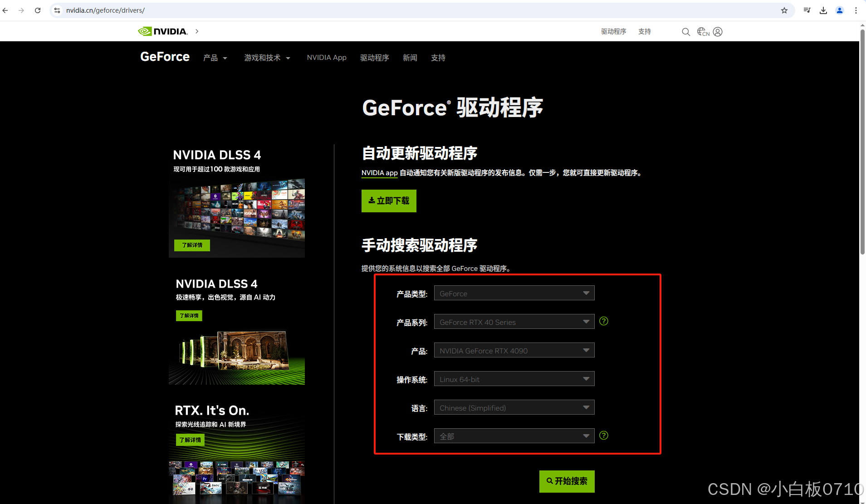Open browser downloads icon

823,10
